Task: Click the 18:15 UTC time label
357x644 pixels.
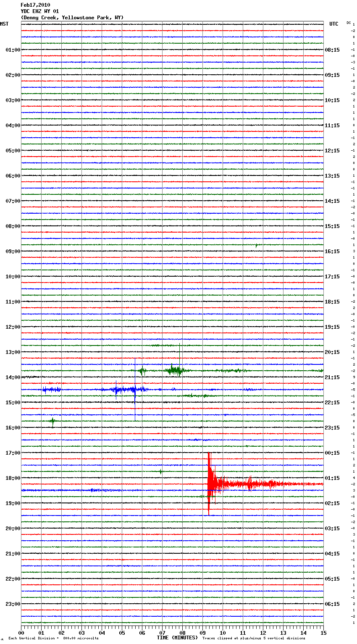Action: [332, 302]
